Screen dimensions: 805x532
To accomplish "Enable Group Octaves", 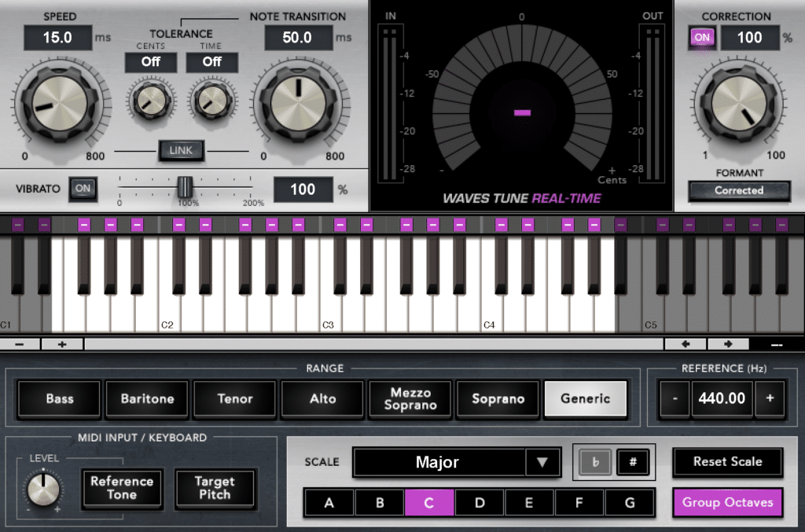I will tap(727, 502).
